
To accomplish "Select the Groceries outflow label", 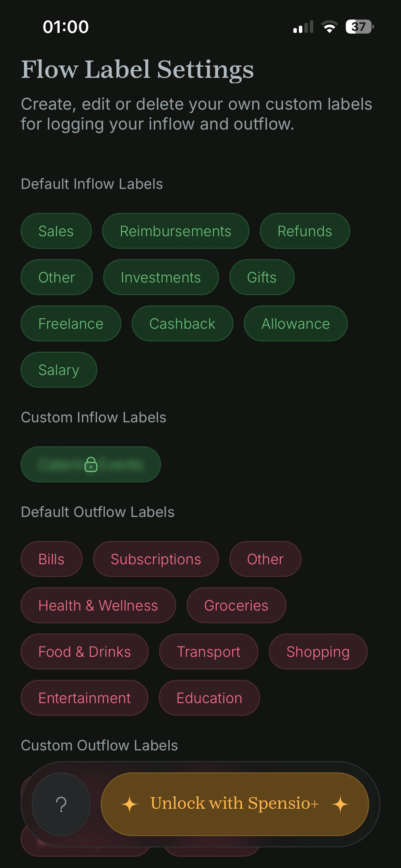I will tap(236, 605).
